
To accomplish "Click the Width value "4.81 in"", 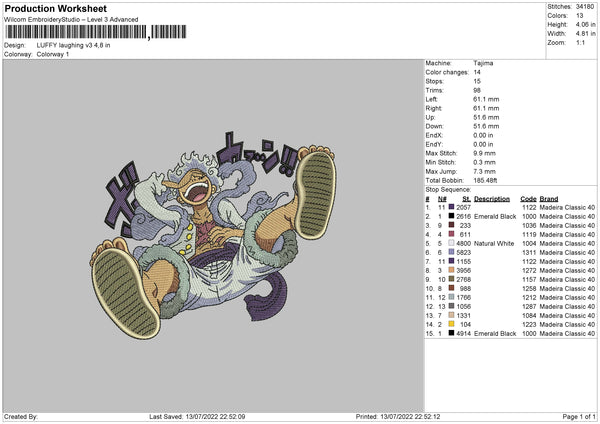I will [585, 34].
